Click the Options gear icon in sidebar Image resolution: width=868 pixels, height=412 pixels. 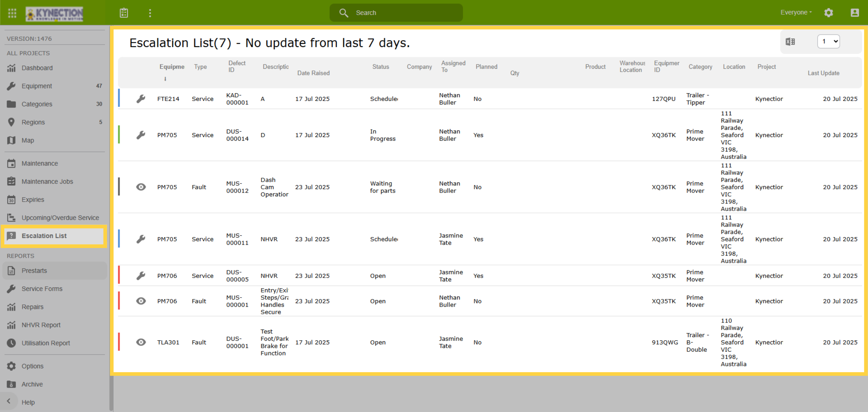coord(12,366)
